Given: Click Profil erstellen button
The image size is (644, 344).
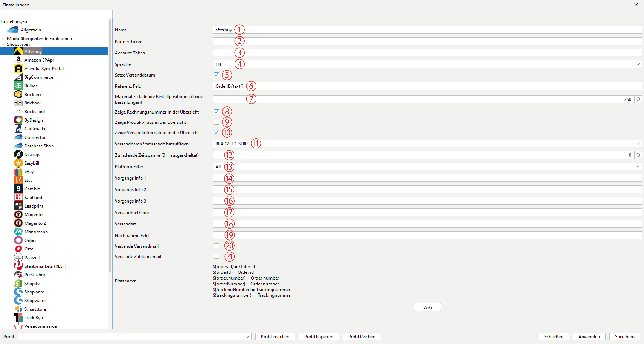Looking at the screenshot, I should pyautogui.click(x=275, y=337).
